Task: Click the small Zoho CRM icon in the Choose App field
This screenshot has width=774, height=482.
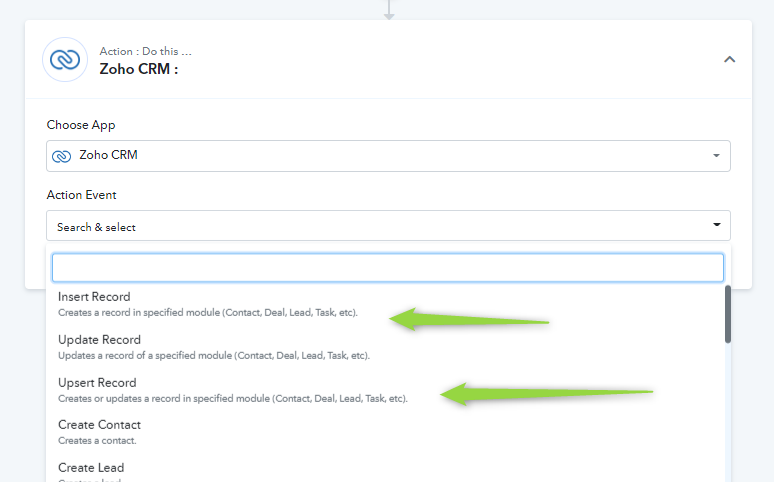Action: click(62, 157)
